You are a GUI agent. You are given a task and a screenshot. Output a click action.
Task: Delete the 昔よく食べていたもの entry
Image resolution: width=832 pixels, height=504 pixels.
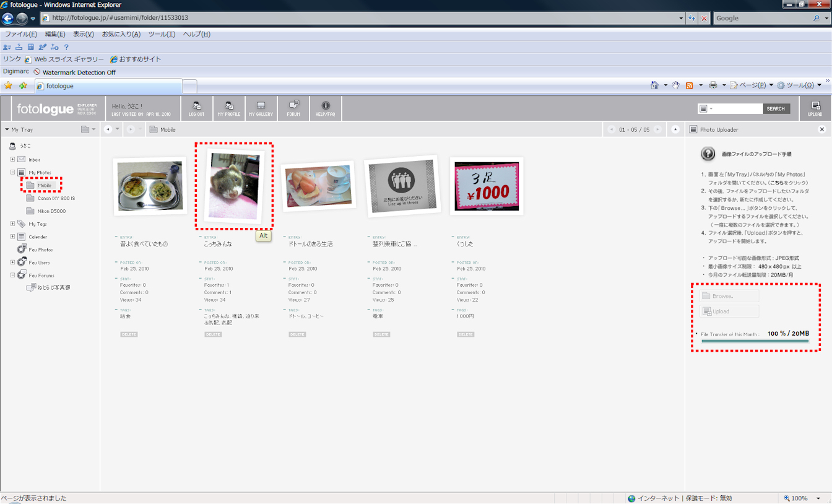coord(129,334)
